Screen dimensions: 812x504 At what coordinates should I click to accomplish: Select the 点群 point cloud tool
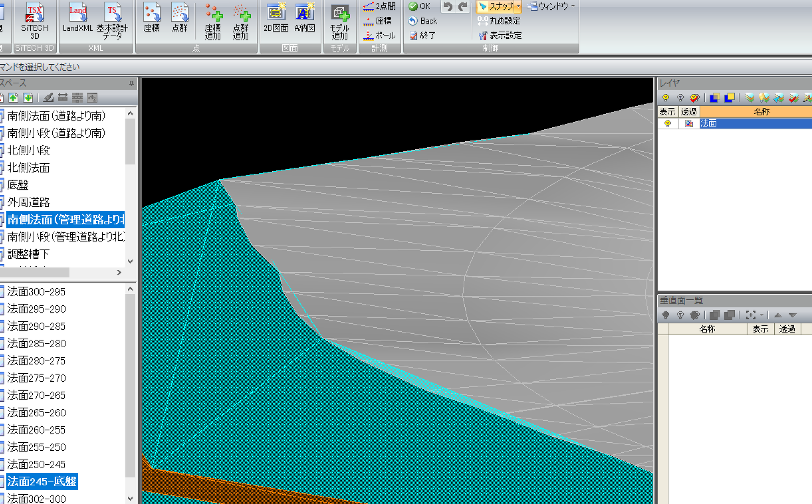click(x=180, y=18)
